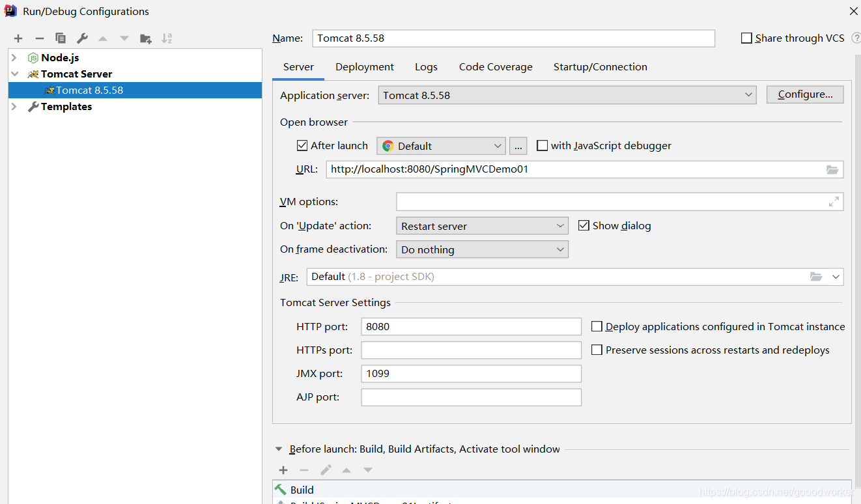861x504 pixels.
Task: Edit before launch task pencil icon
Action: tap(326, 470)
